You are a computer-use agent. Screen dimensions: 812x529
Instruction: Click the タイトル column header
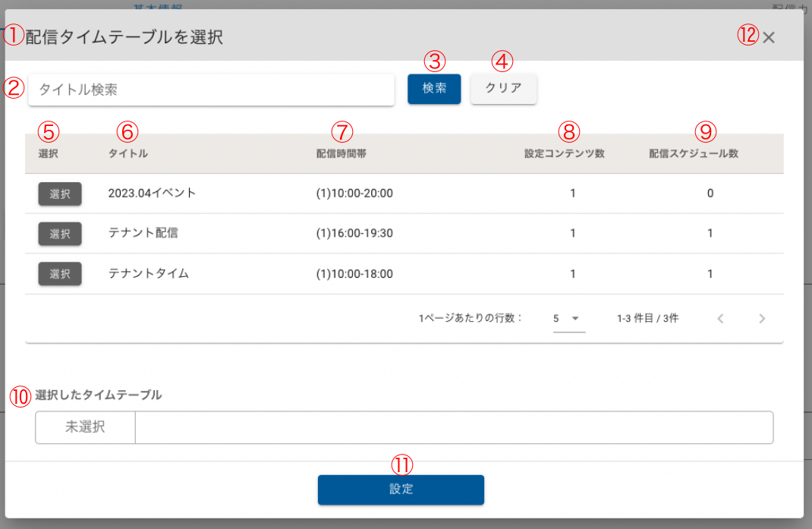click(128, 153)
